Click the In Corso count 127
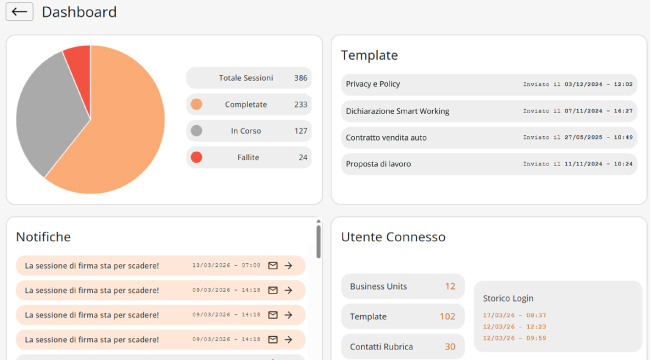This screenshot has width=650, height=360. pos(301,131)
